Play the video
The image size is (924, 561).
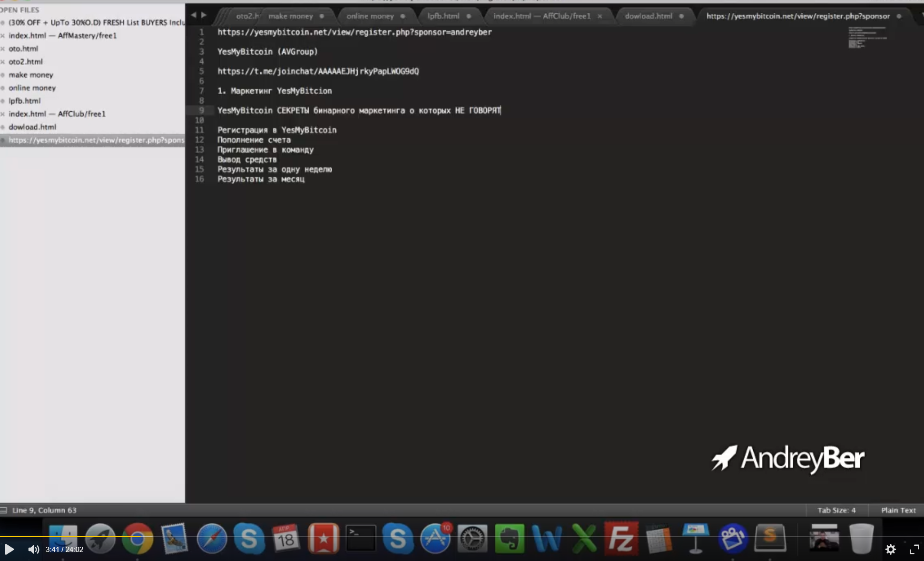click(10, 549)
